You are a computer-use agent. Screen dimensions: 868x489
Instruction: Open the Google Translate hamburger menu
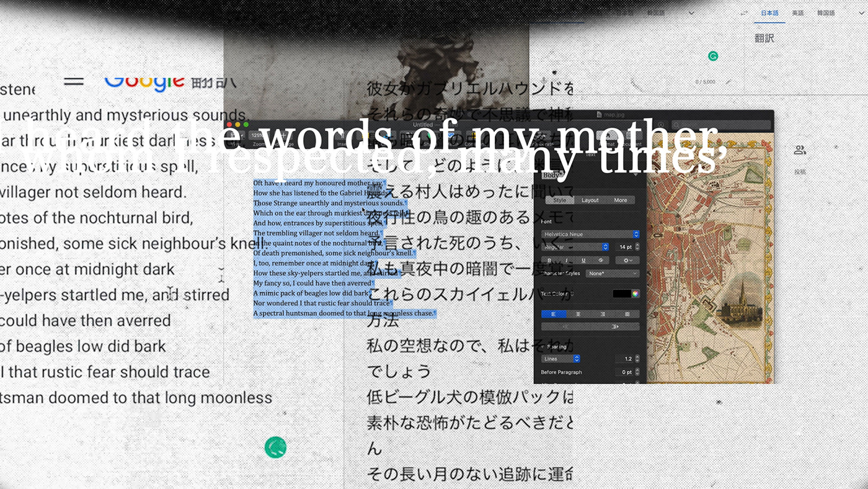click(x=74, y=81)
